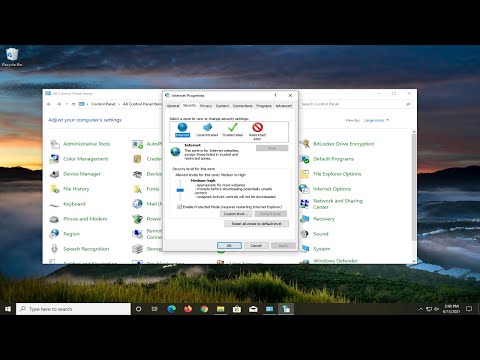The height and width of the screenshot is (360, 480).
Task: Open File Explorer from the taskbar
Action: (220, 309)
